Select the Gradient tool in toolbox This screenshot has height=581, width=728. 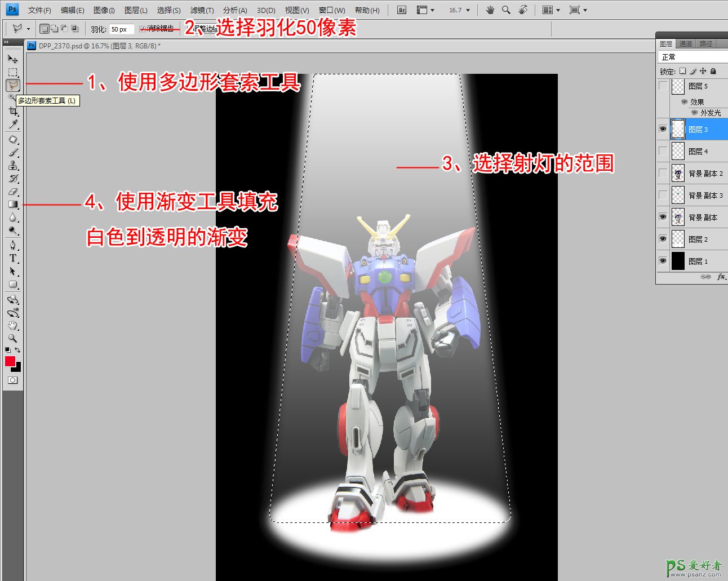point(13,205)
